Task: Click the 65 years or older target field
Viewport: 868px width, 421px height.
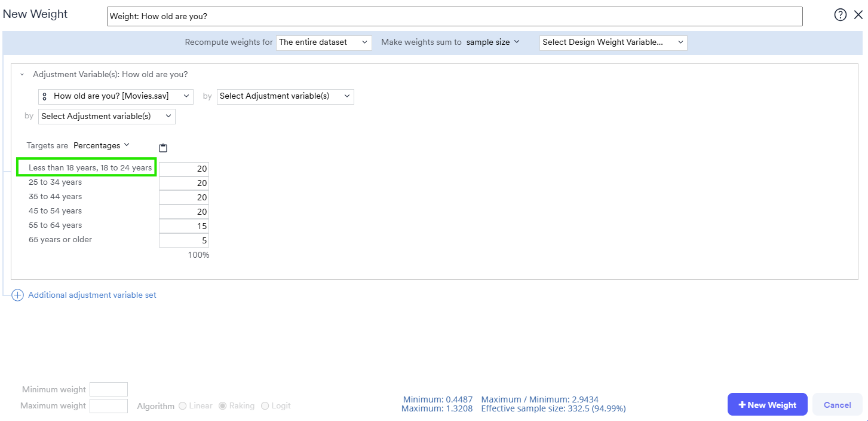Action: pos(184,240)
